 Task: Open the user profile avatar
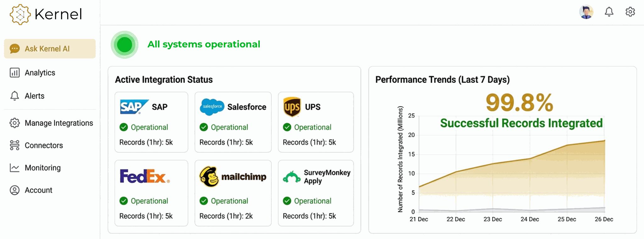[x=586, y=12]
